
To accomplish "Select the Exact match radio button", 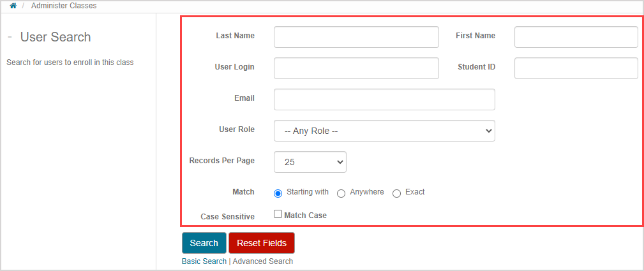I will click(396, 193).
